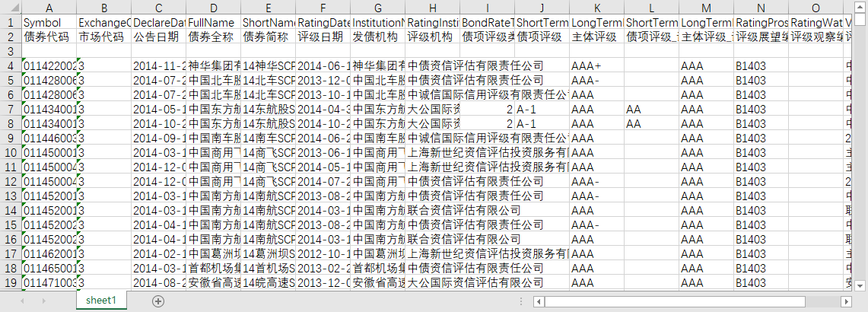The height and width of the screenshot is (312, 868).
Task: Click the "14首机场S" cell
Action: (269, 268)
